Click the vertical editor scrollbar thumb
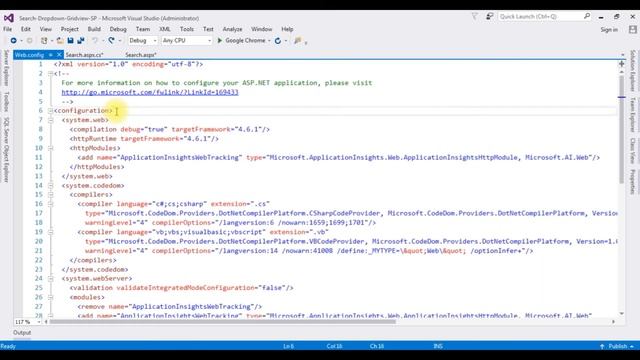Image resolution: width=640 pixels, height=360 pixels. (622, 130)
